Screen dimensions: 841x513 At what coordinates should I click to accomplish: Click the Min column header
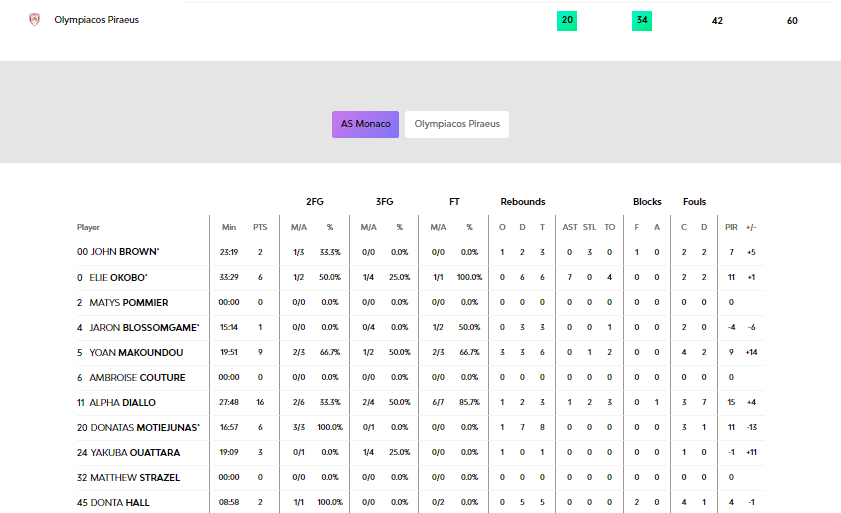(229, 227)
